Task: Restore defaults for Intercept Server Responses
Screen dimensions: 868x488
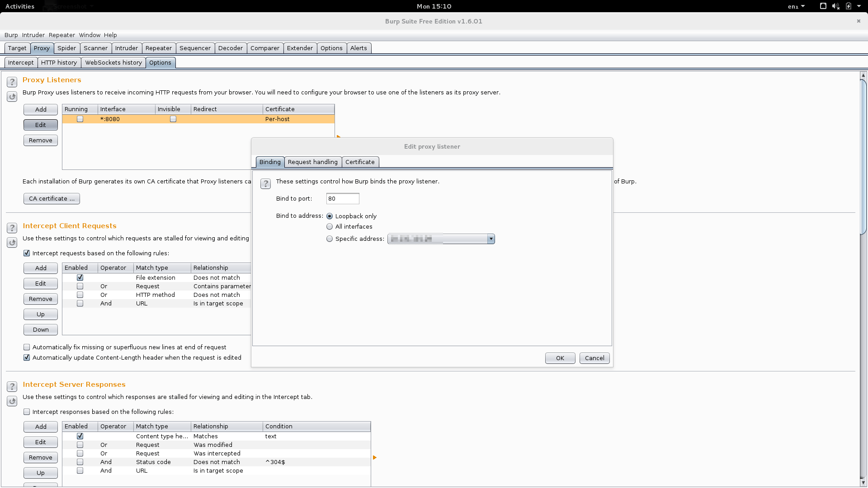Action: pos(12,401)
